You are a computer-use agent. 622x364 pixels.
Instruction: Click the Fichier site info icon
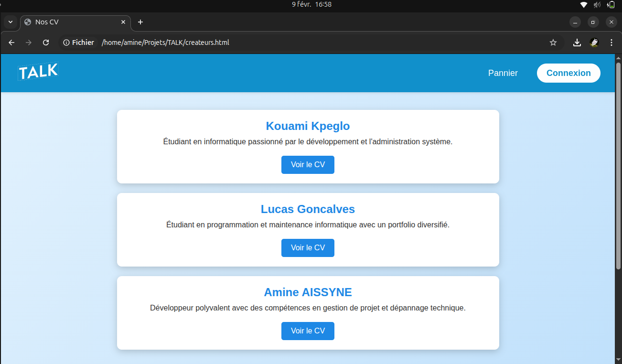79,43
